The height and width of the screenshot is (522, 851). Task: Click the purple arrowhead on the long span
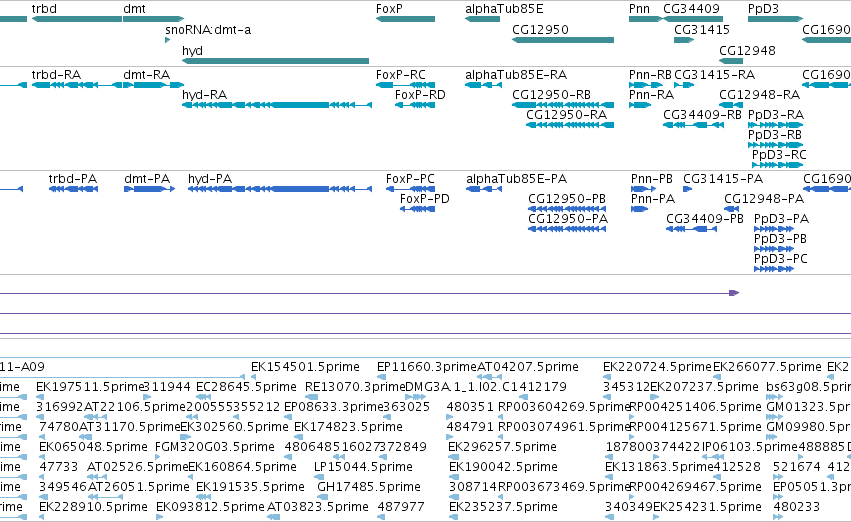734,293
